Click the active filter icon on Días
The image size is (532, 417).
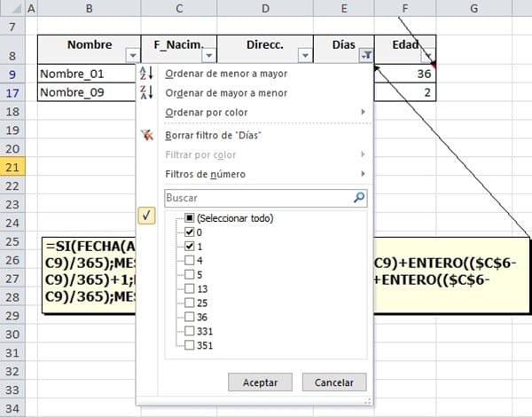[367, 55]
